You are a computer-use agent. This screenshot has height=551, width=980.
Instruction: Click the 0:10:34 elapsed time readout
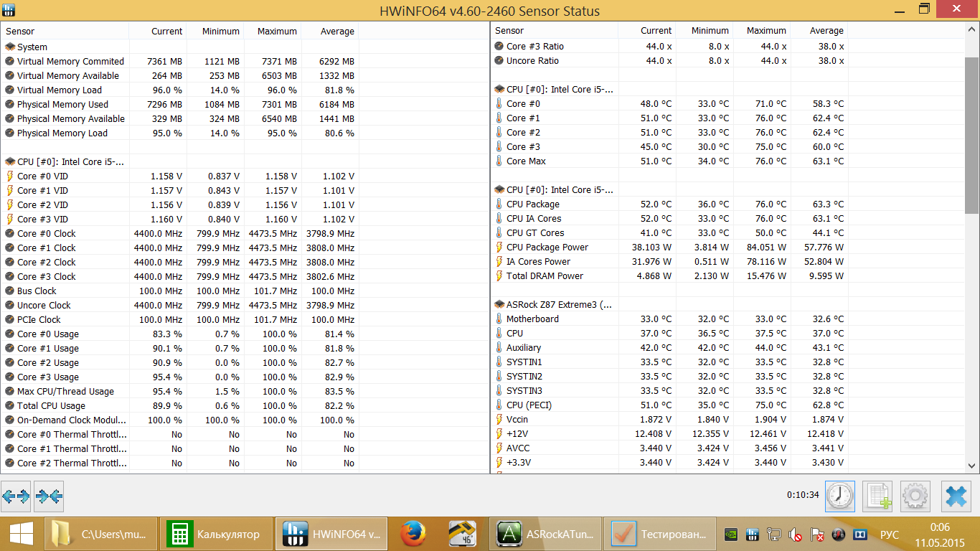(x=803, y=495)
